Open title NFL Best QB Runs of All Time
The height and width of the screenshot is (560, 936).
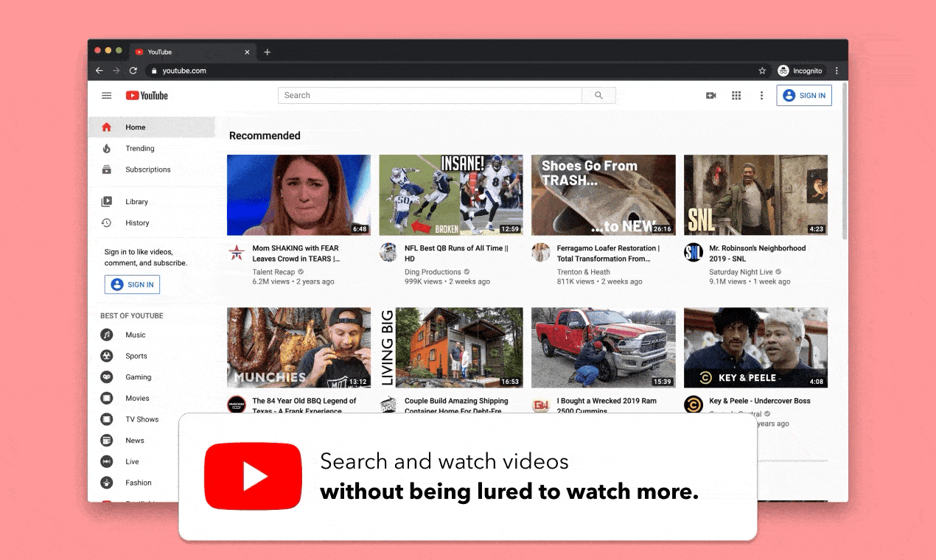pos(457,253)
